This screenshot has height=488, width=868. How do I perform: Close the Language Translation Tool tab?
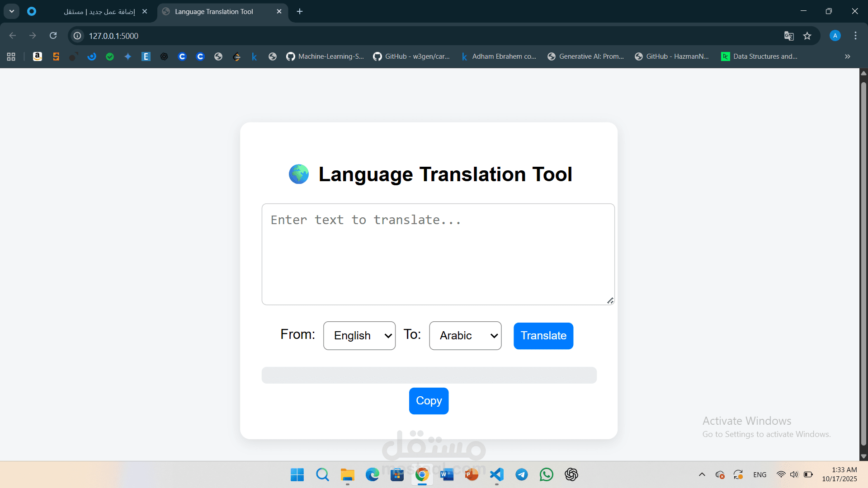click(279, 11)
